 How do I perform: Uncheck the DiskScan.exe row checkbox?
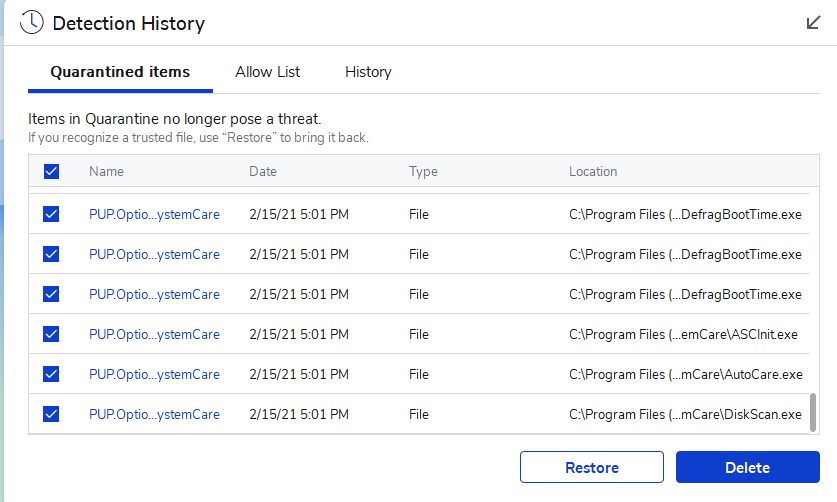pyautogui.click(x=52, y=414)
